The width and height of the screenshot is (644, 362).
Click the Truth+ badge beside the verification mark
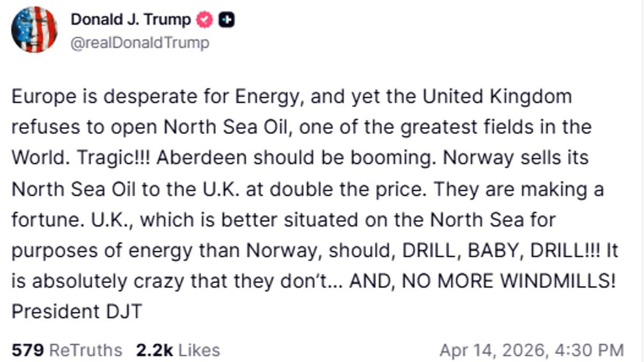228,19
